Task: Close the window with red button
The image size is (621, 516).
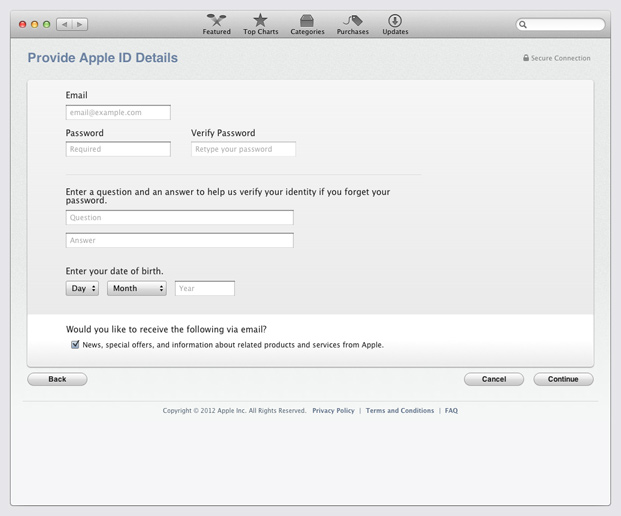Action: [x=23, y=25]
